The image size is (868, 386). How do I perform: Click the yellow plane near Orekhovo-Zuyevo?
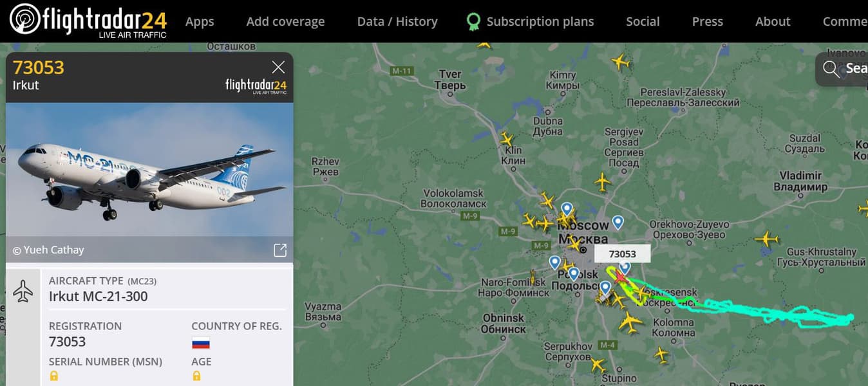[767, 239]
